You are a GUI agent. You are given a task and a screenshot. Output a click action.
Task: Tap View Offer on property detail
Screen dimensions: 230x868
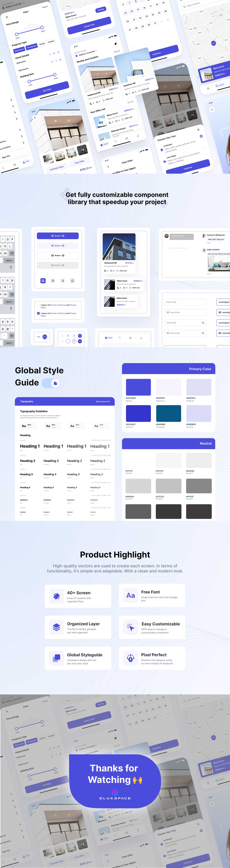click(x=80, y=162)
